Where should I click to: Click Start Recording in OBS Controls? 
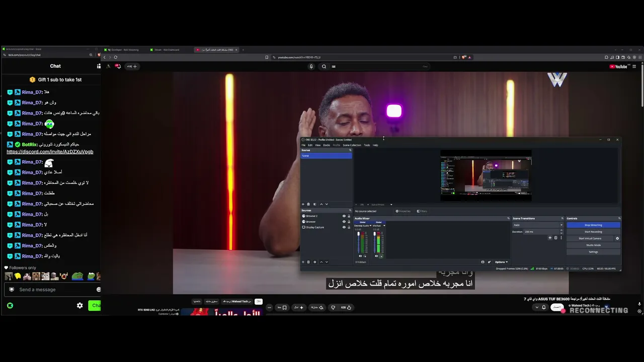click(593, 232)
